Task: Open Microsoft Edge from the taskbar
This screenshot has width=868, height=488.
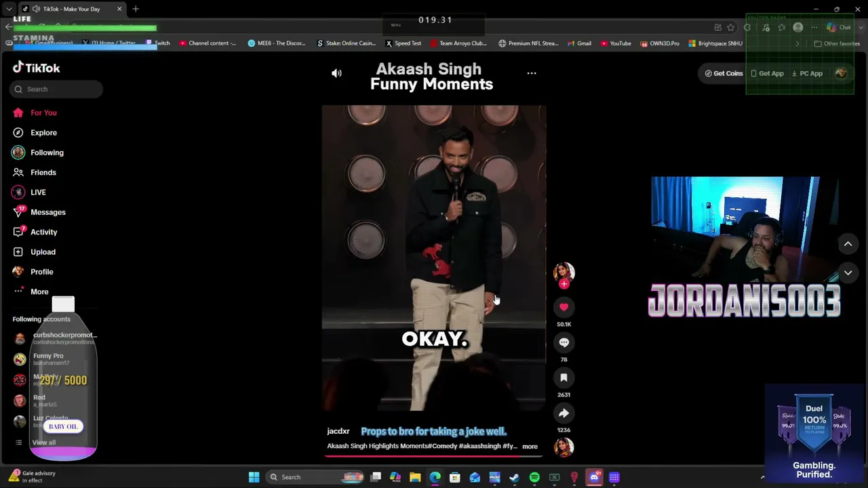Action: (435, 477)
